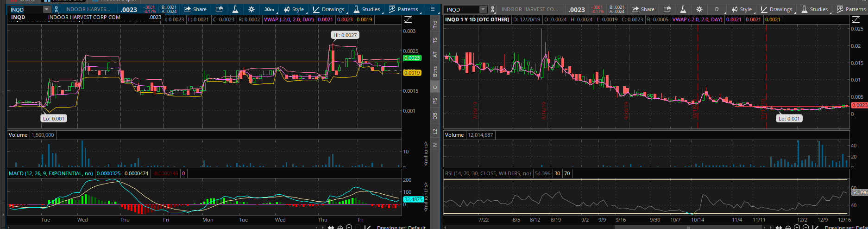Expand the left chart INQD symbol dropdown arrow

click(x=46, y=9)
